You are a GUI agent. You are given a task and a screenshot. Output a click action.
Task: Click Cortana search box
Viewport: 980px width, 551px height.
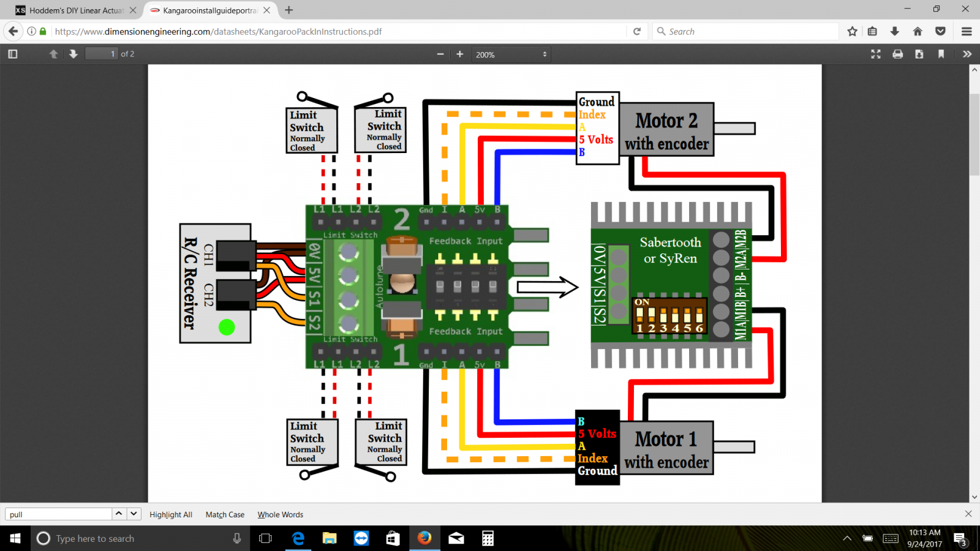(x=140, y=538)
